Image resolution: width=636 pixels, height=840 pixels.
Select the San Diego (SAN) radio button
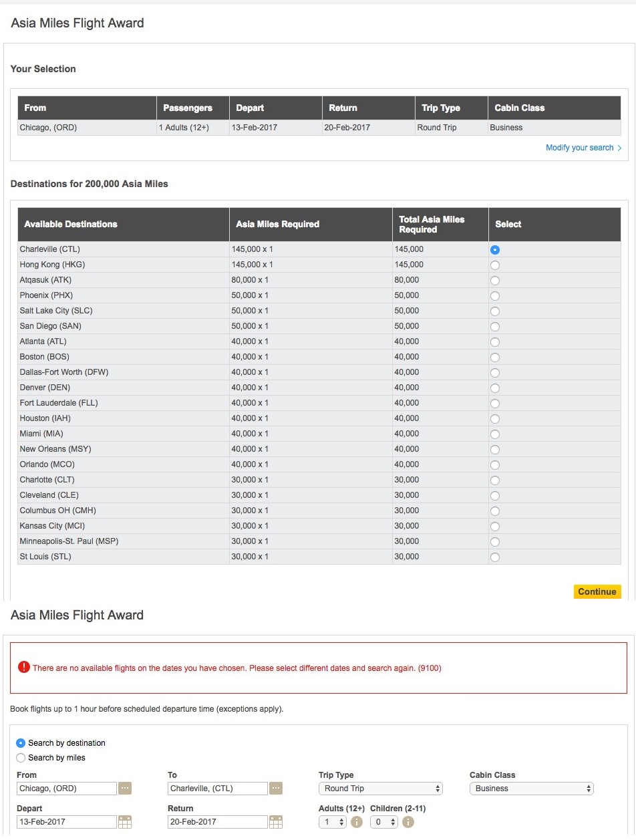(495, 327)
